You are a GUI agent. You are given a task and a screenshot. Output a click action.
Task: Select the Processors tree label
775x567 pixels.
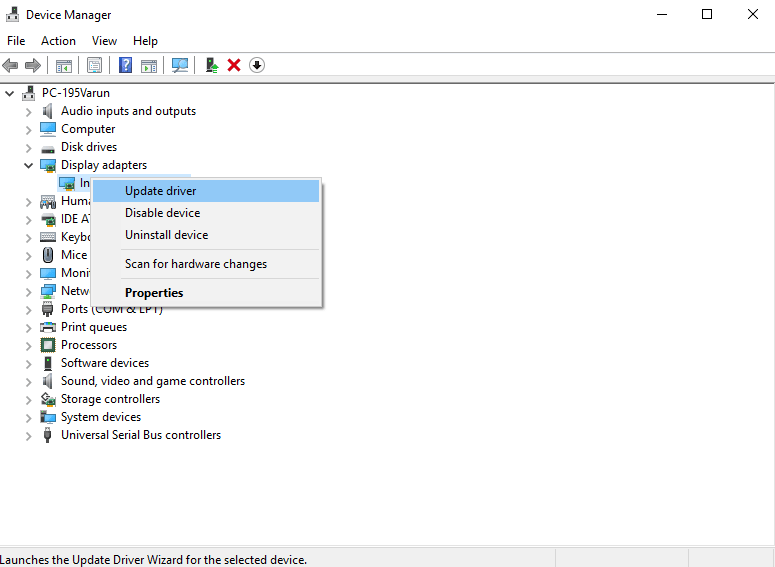(x=89, y=345)
